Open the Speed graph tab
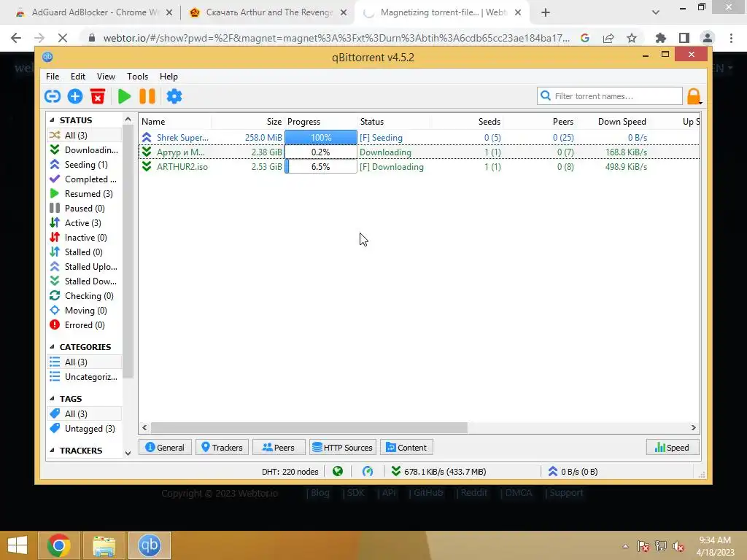 [x=672, y=448]
